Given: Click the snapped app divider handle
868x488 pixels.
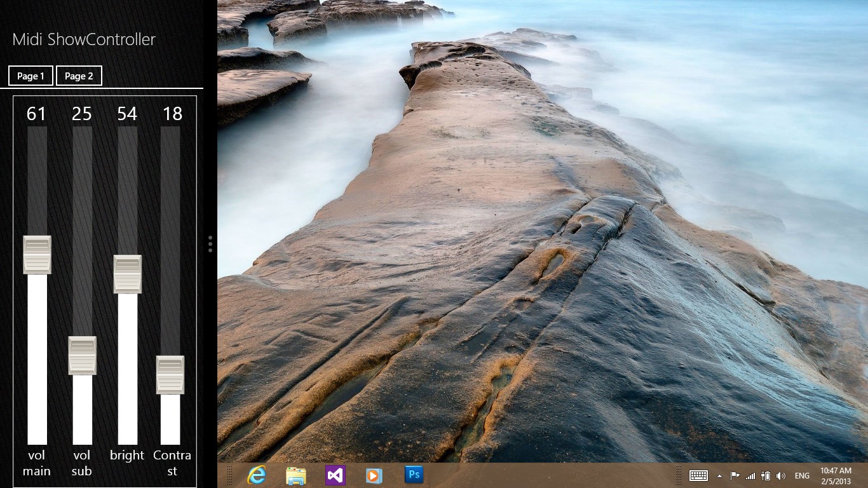Looking at the screenshot, I should point(210,244).
